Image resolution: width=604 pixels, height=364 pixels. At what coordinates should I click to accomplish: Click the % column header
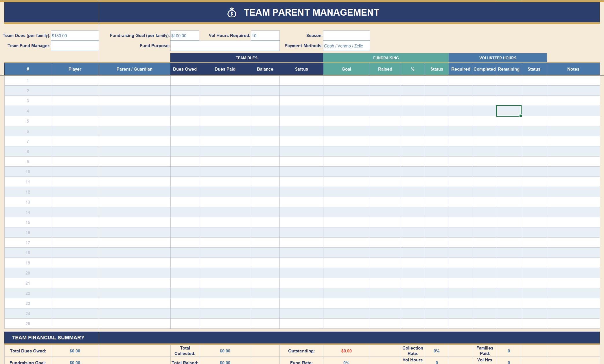413,69
